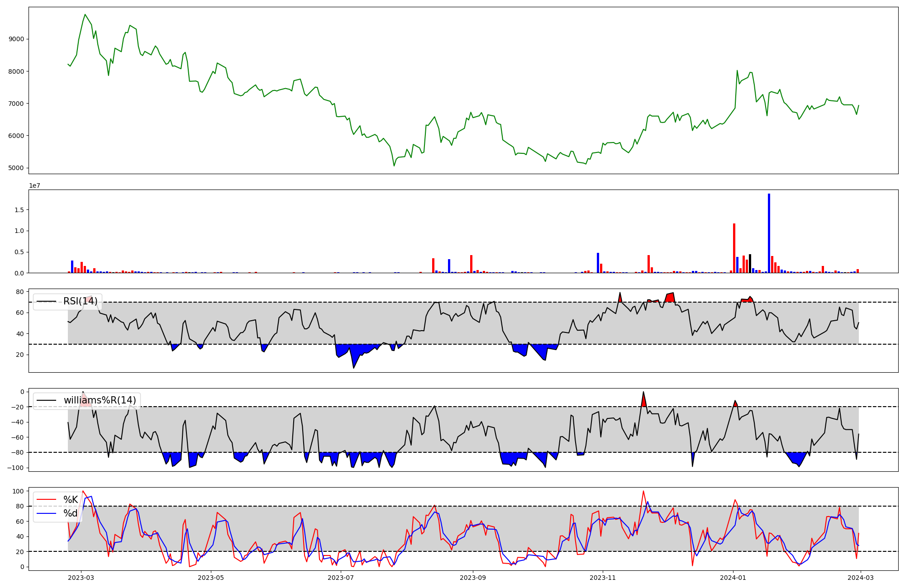Click the 2023-03 x-axis date label

pyautogui.click(x=81, y=578)
